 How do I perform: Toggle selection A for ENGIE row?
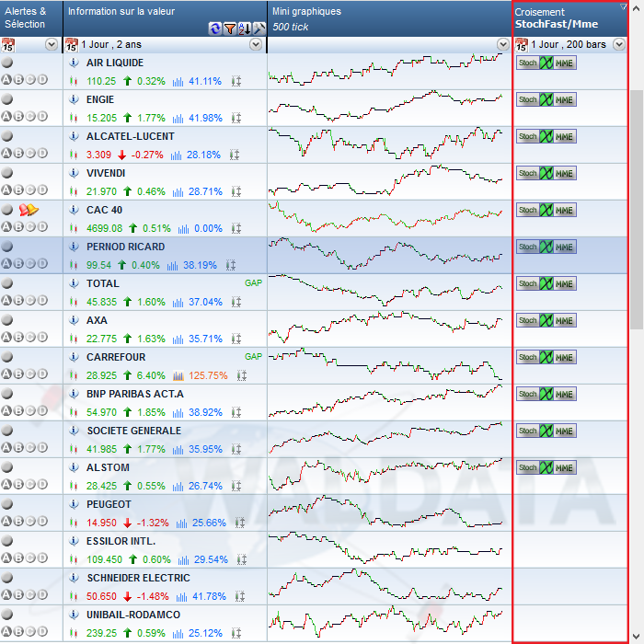pos(6,117)
